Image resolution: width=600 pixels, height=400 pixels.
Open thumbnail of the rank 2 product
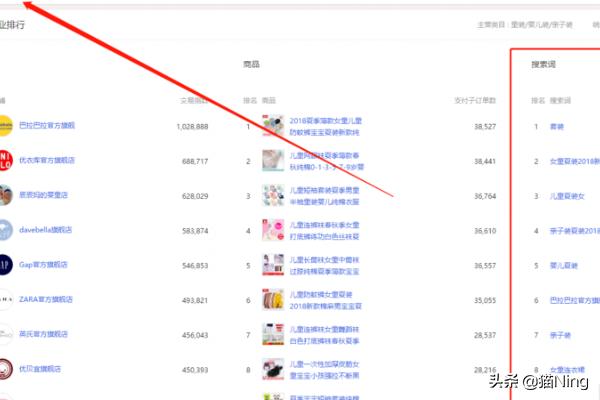(273, 160)
